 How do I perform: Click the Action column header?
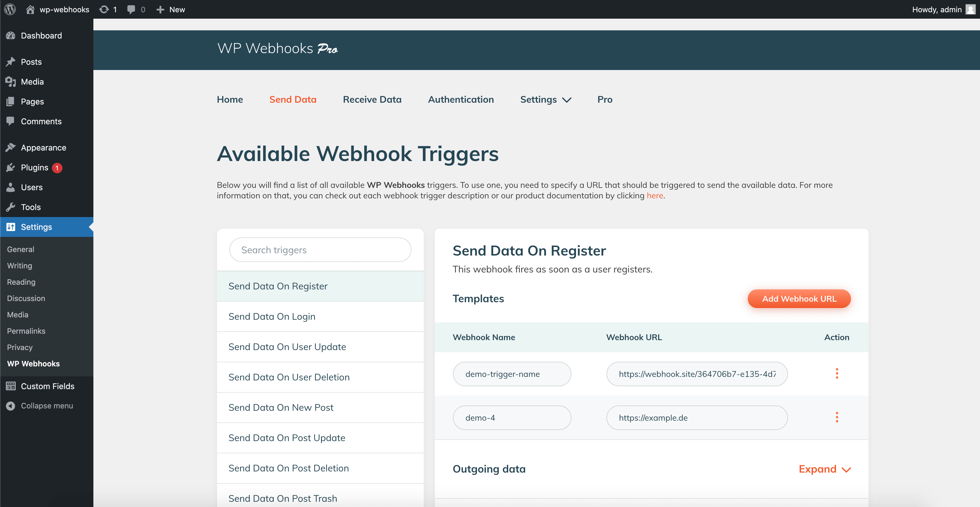tap(837, 337)
